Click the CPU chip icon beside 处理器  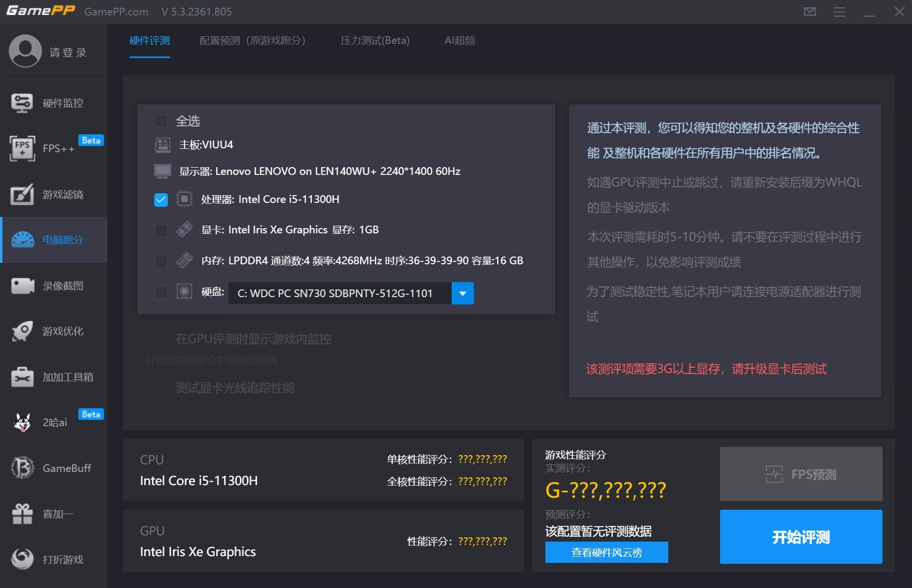[x=184, y=199]
